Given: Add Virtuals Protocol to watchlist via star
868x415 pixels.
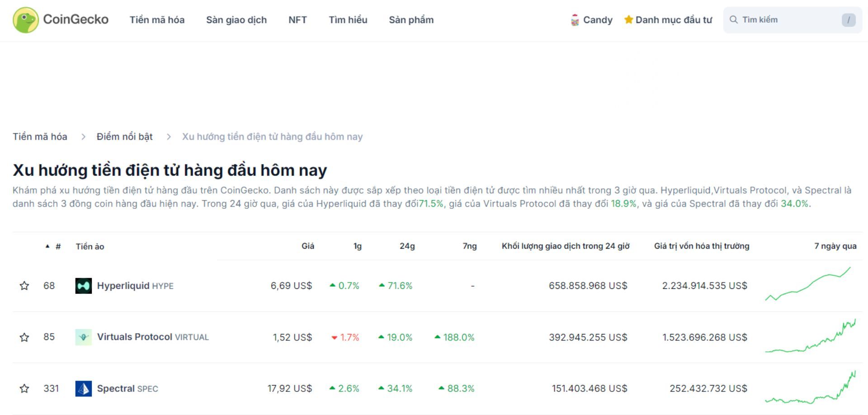Looking at the screenshot, I should click(24, 337).
